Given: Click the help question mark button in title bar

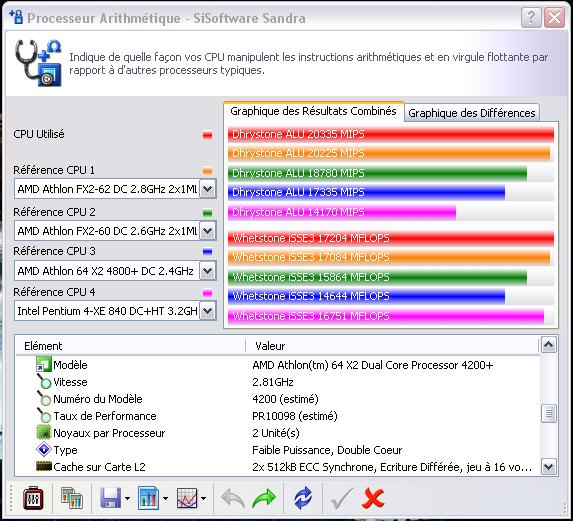Looking at the screenshot, I should 531,17.
